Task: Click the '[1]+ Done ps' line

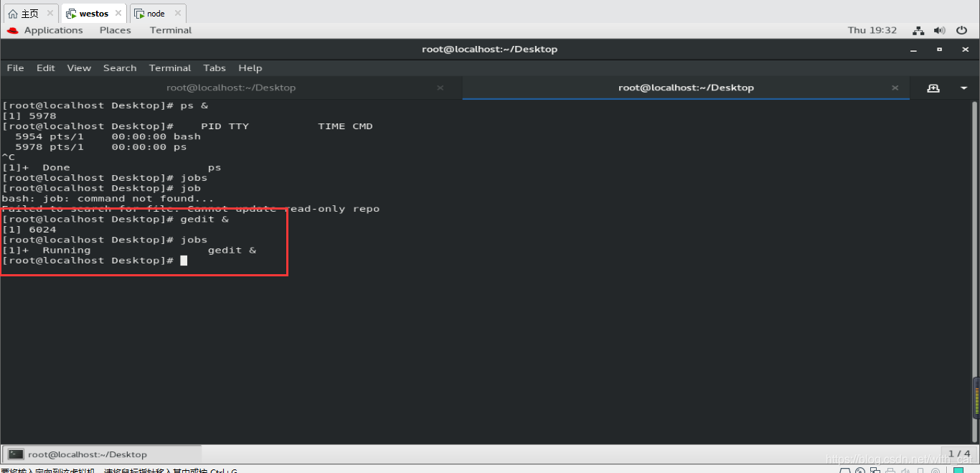Action: click(111, 168)
